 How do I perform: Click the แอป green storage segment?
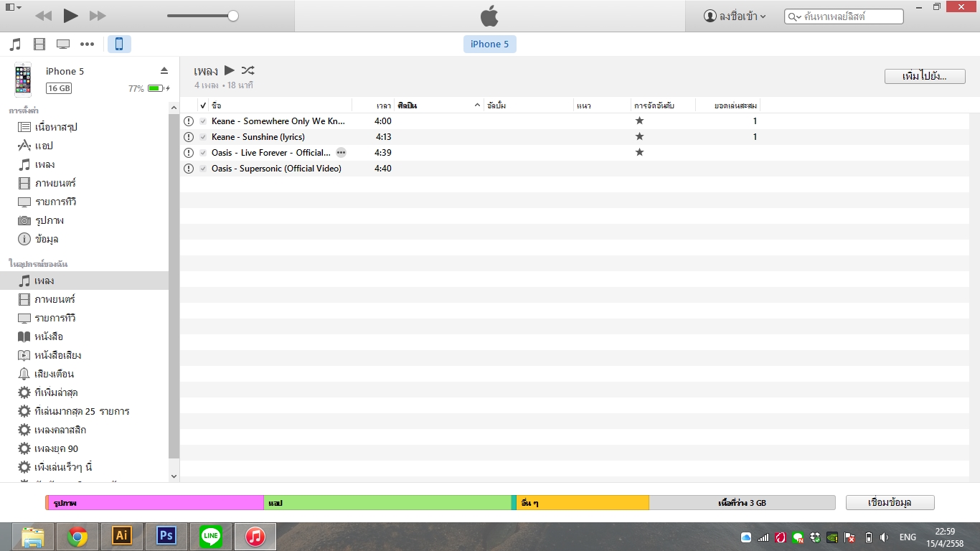(x=387, y=503)
